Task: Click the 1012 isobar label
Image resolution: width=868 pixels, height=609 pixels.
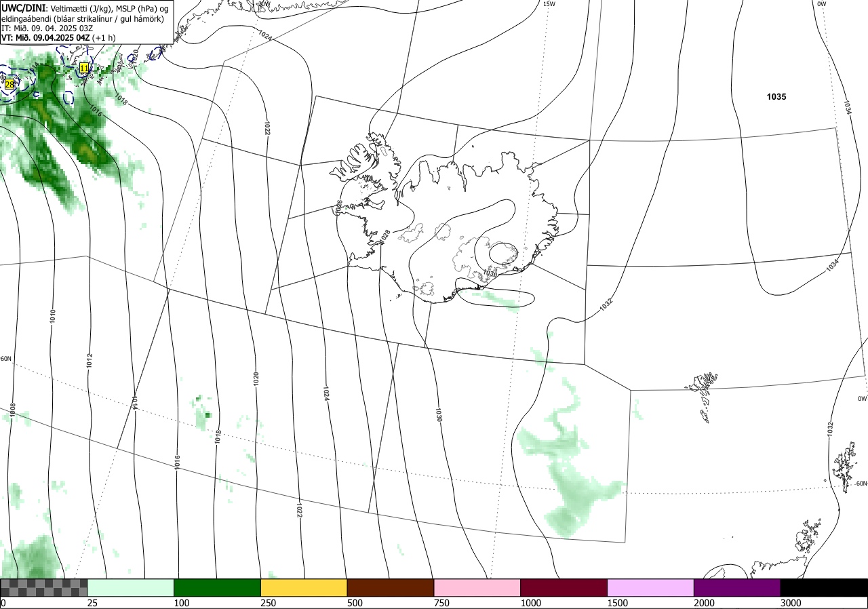Action: click(89, 361)
